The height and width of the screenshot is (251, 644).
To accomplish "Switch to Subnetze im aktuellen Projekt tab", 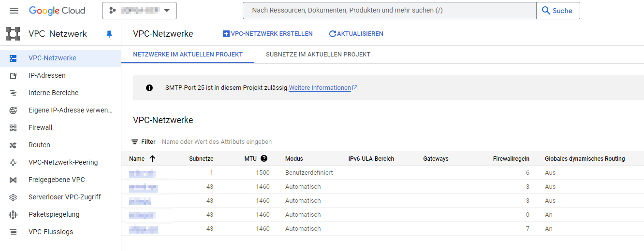I will pyautogui.click(x=318, y=55).
